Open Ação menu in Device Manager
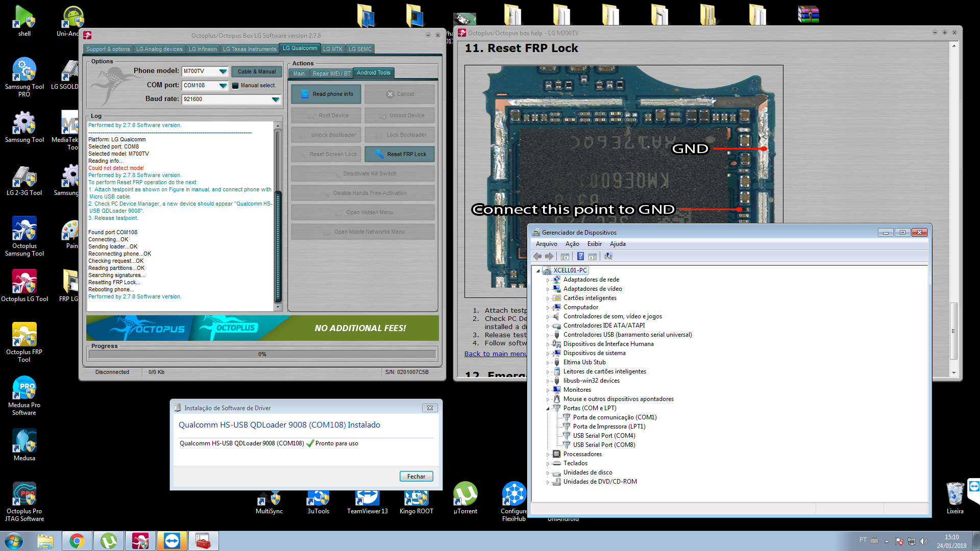 [x=572, y=244]
